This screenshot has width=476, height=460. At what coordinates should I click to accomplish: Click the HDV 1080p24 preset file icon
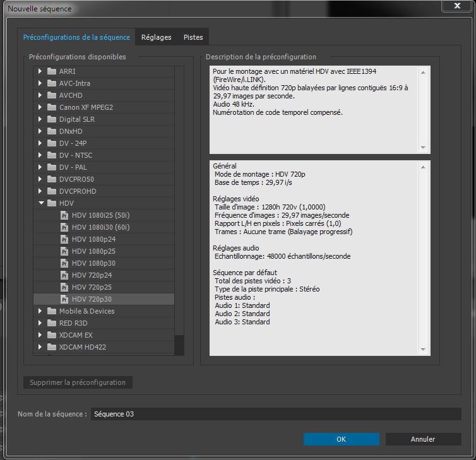click(64, 239)
